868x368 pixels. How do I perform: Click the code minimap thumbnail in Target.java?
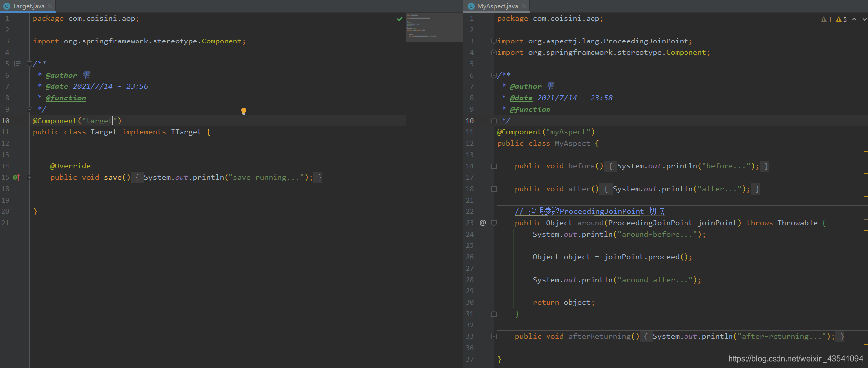pyautogui.click(x=434, y=27)
